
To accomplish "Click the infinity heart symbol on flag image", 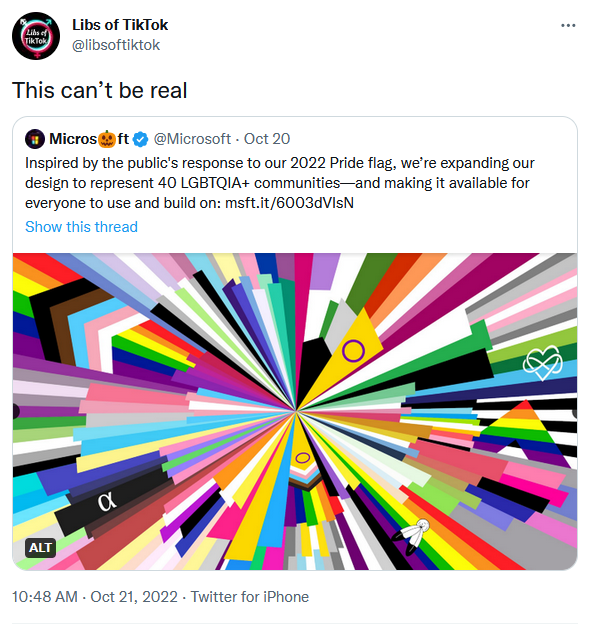I will pos(542,363).
